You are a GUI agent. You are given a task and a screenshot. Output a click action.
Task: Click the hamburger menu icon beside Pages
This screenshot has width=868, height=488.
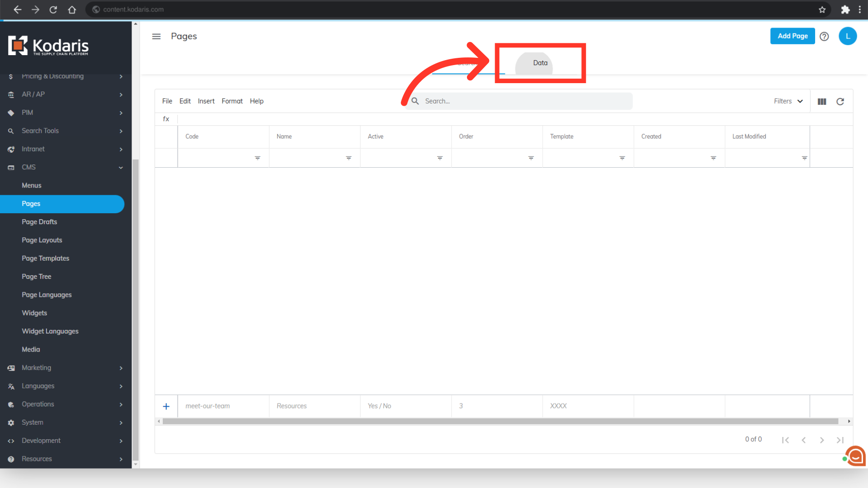tap(156, 36)
